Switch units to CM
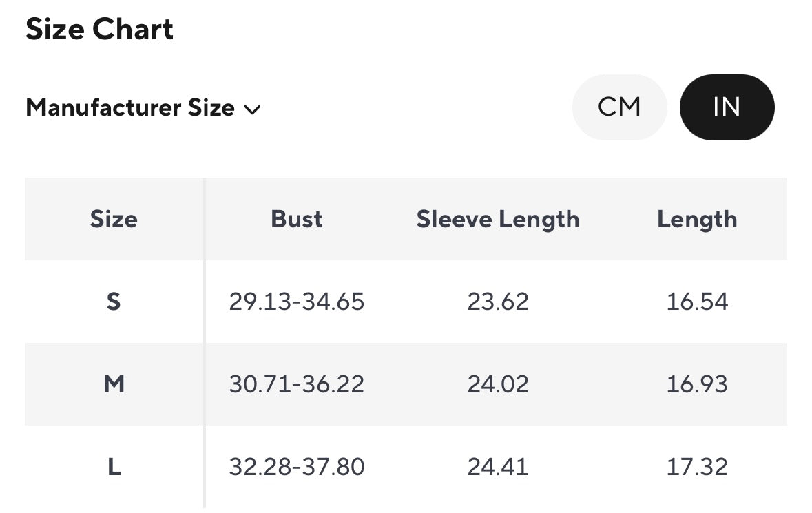The height and width of the screenshot is (513, 812). [x=619, y=107]
